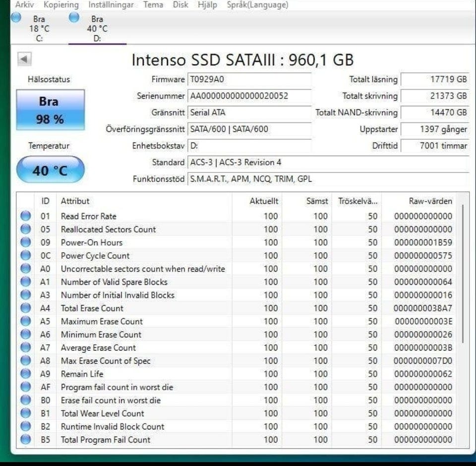Click the Sämst column header
476x466 pixels.
[307, 201]
